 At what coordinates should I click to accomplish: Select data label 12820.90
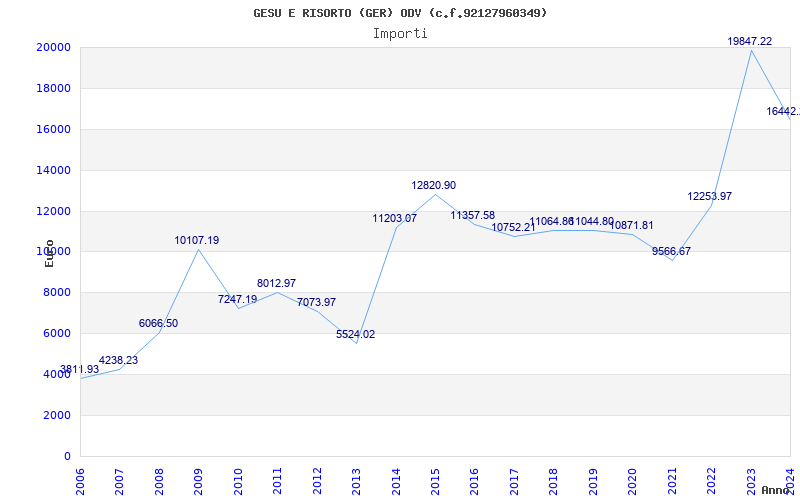point(434,186)
